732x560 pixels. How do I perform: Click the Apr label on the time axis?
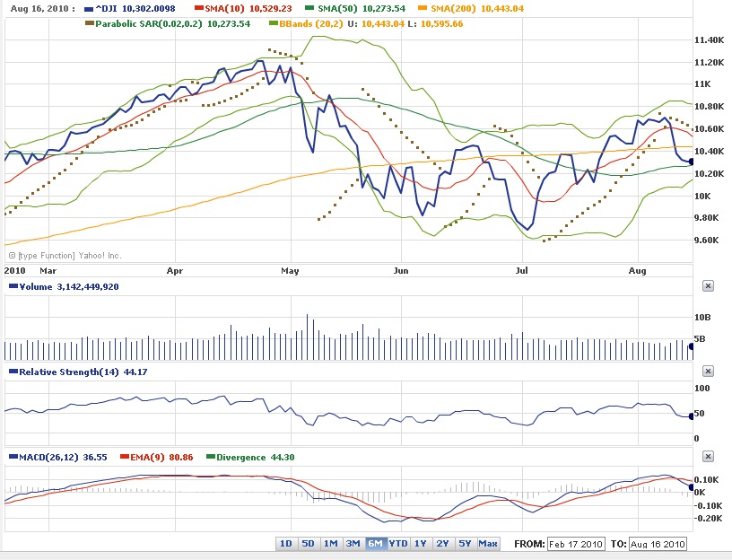point(175,271)
